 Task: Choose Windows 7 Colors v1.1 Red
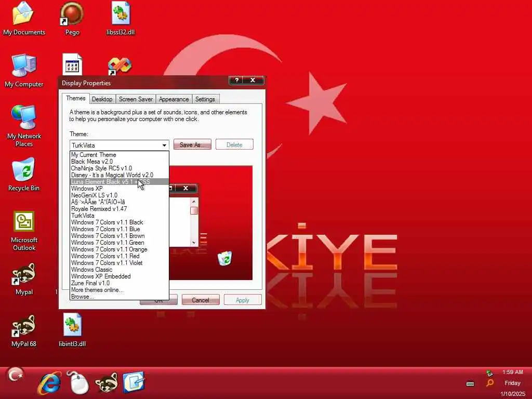[119, 256]
